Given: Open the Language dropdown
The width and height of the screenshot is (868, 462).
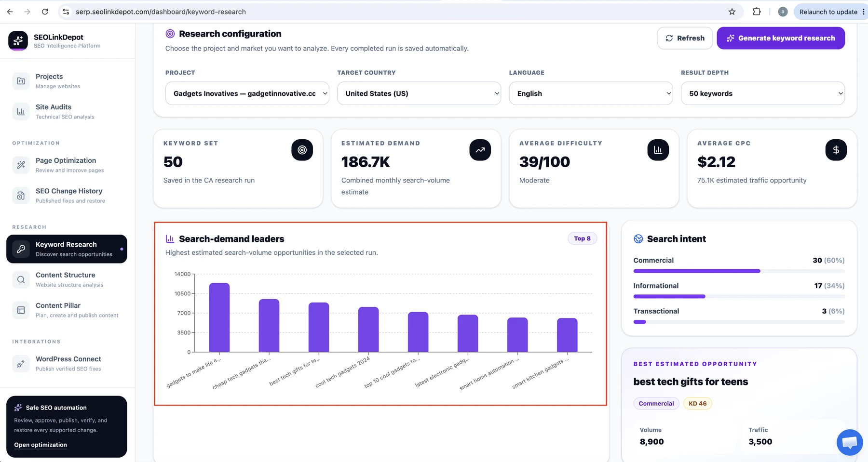Looking at the screenshot, I should (591, 93).
